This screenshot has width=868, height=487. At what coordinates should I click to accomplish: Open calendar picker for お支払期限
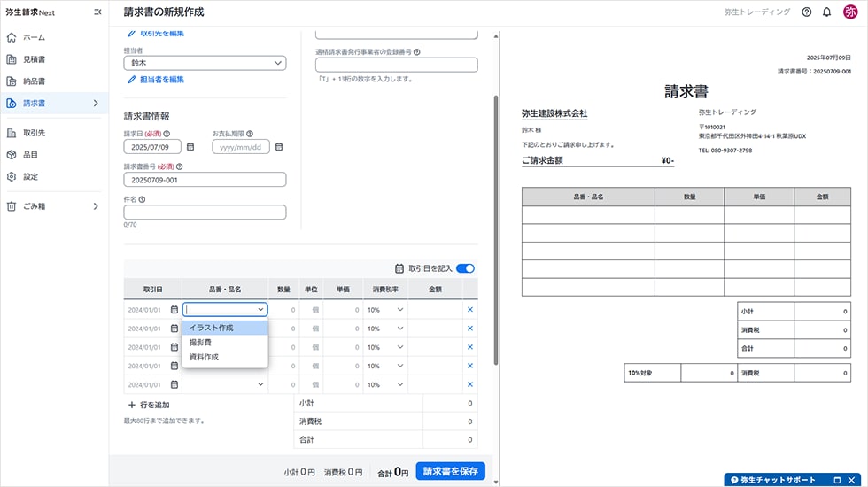[x=278, y=147]
